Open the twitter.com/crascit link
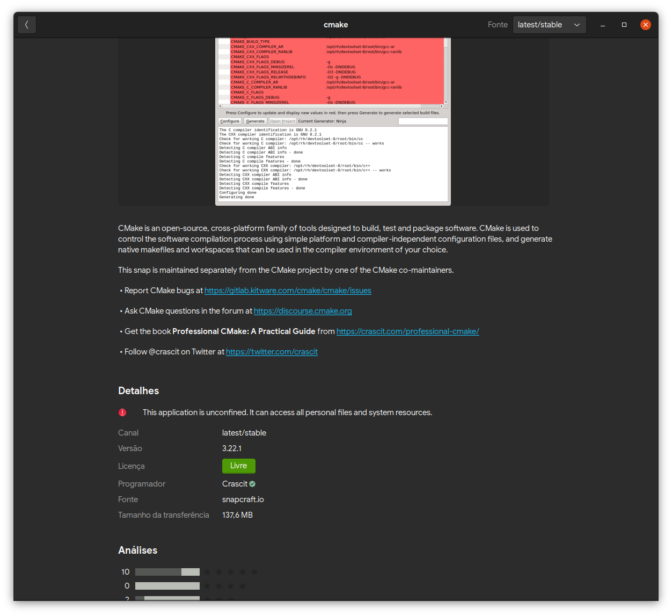Image resolution: width=672 pixels, height=616 pixels. point(272,352)
